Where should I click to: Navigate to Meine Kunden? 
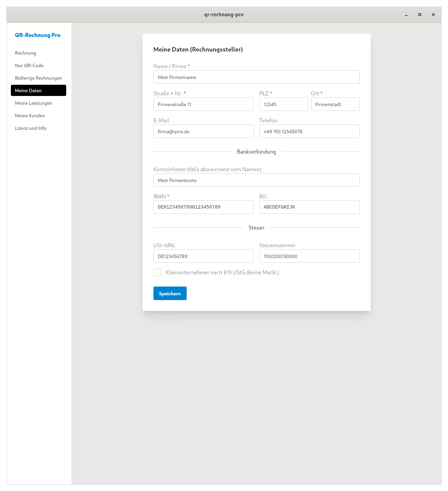point(30,116)
